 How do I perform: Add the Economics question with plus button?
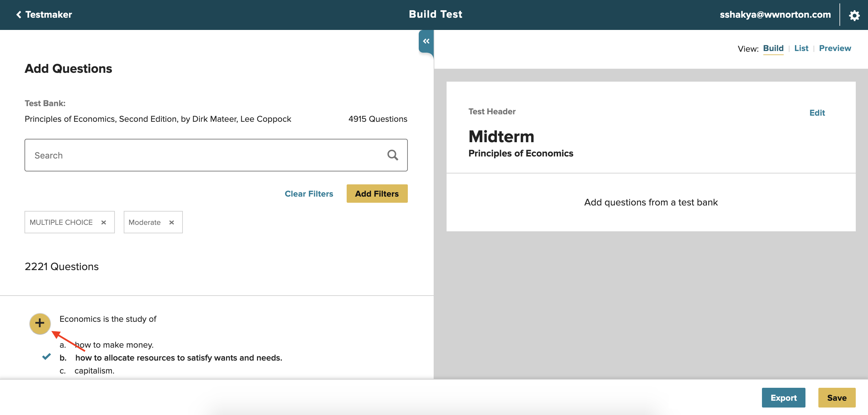pyautogui.click(x=40, y=323)
